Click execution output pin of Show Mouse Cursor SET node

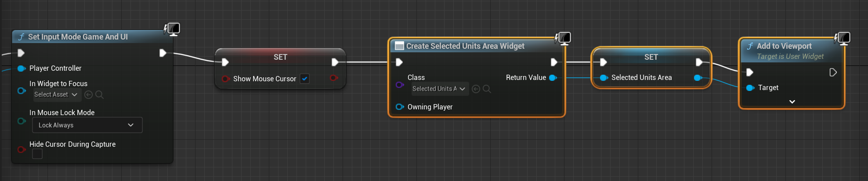(335, 62)
